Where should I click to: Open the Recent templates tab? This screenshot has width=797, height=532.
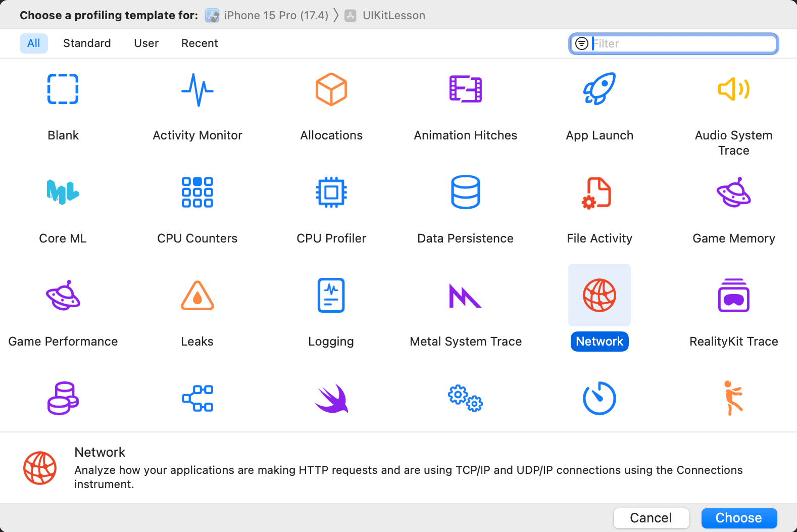[200, 43]
